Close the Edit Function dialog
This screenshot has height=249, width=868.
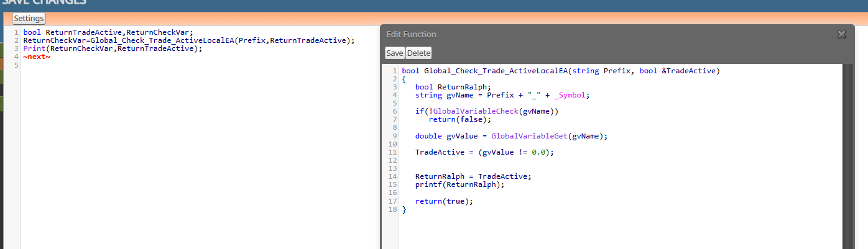click(842, 35)
